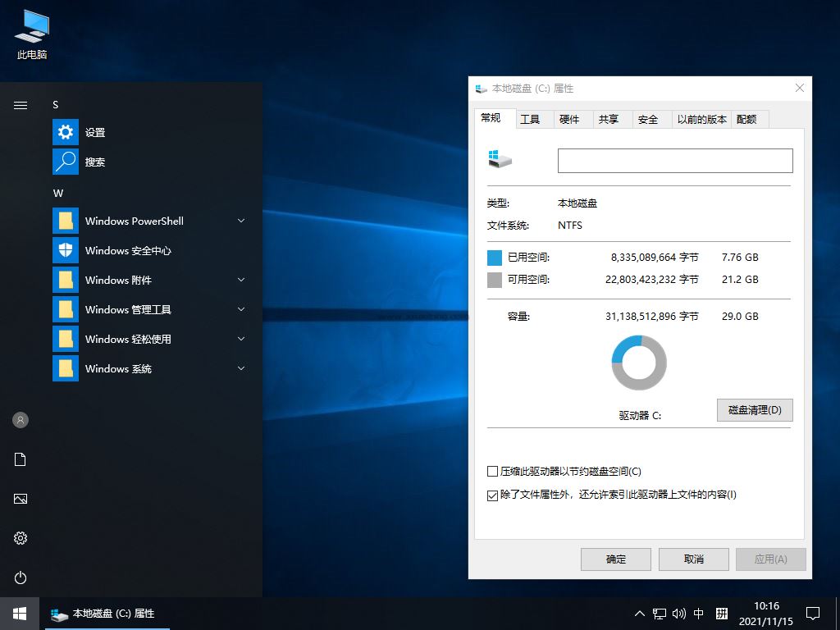Click the 31,138,512,896 字节 capacity value
Screen dimensions: 840x630
652,317
